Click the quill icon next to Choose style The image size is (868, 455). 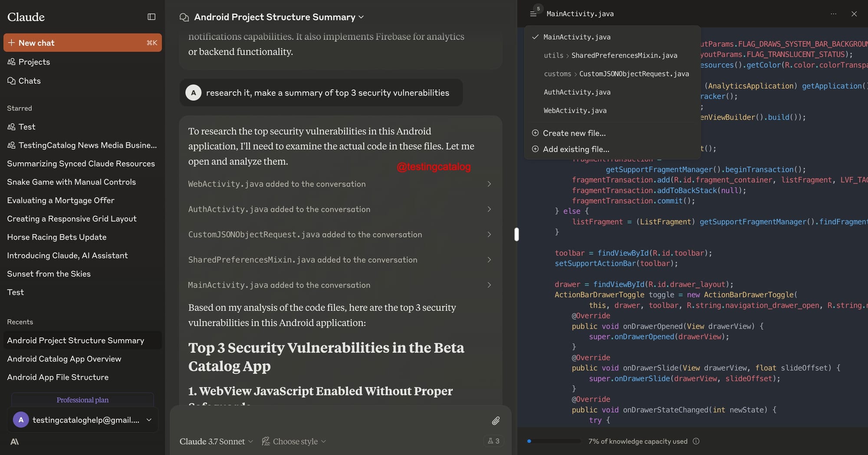pyautogui.click(x=266, y=441)
